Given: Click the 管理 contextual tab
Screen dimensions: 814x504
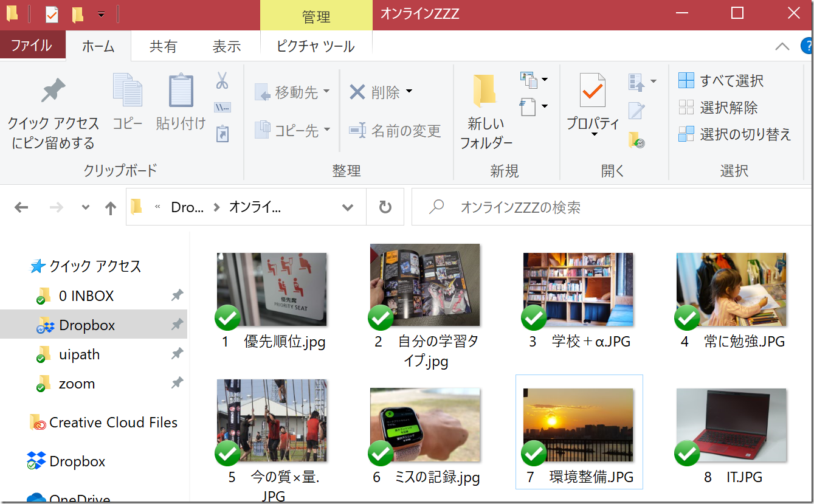Looking at the screenshot, I should 316,16.
